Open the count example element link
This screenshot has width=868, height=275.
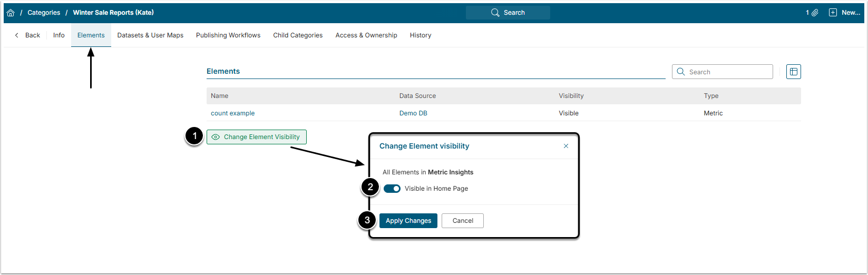232,113
